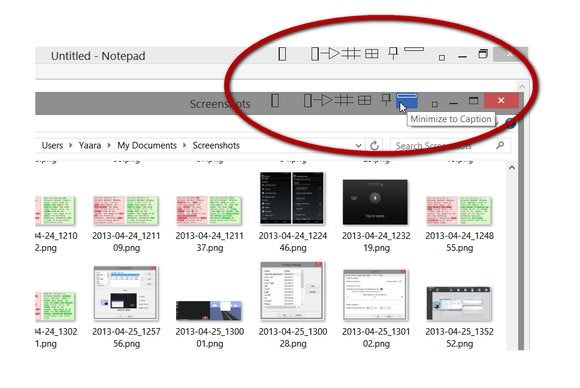Screen dimensions: 580x388
Task: Click the Search Screenshots field
Action: (x=450, y=146)
